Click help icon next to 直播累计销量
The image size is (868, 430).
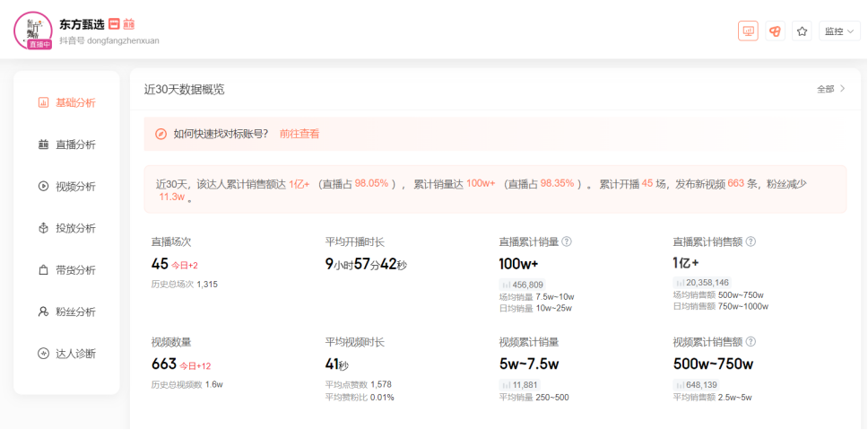567,242
